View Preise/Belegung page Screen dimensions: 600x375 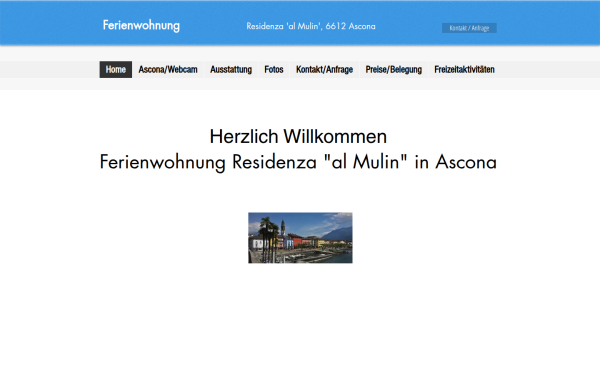point(393,70)
